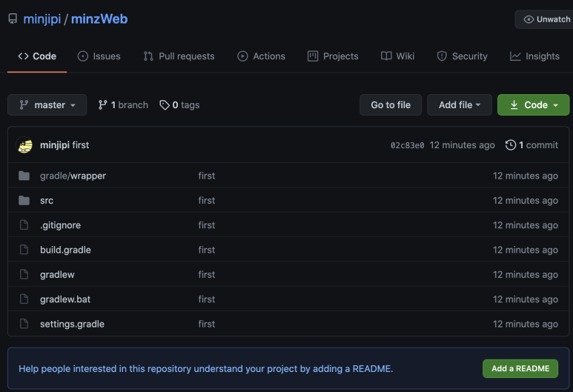
Task: Open commit hash 02c83e0
Action: click(x=408, y=145)
